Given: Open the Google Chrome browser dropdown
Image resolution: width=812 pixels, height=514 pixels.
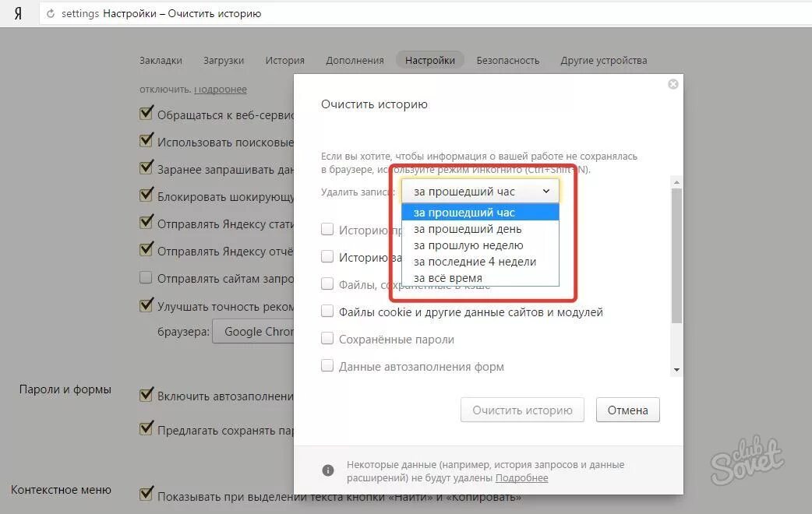Looking at the screenshot, I should pyautogui.click(x=253, y=332).
